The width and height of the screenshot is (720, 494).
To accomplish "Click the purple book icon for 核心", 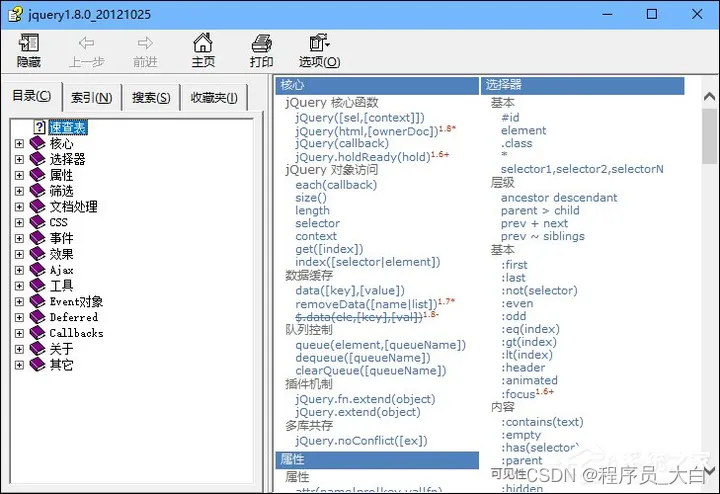I will pyautogui.click(x=37, y=143).
